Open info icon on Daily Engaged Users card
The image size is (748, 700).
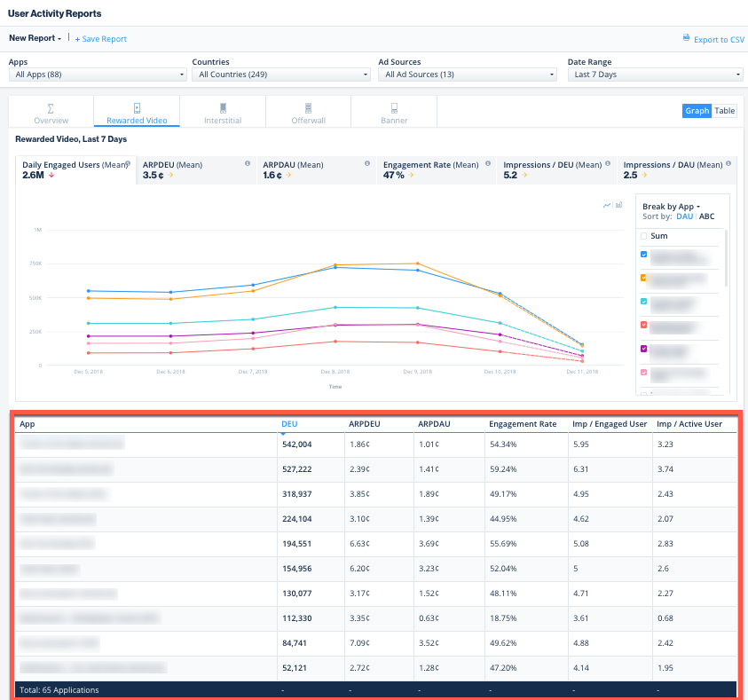click(128, 163)
